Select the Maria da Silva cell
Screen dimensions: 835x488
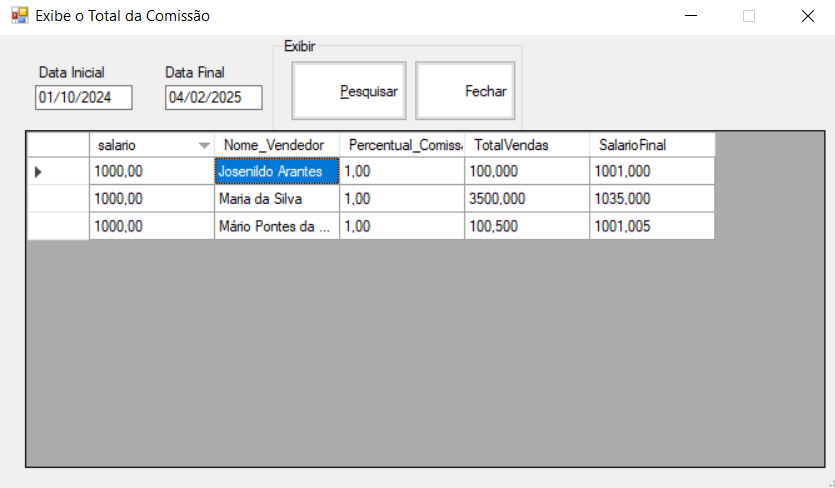[x=276, y=199]
